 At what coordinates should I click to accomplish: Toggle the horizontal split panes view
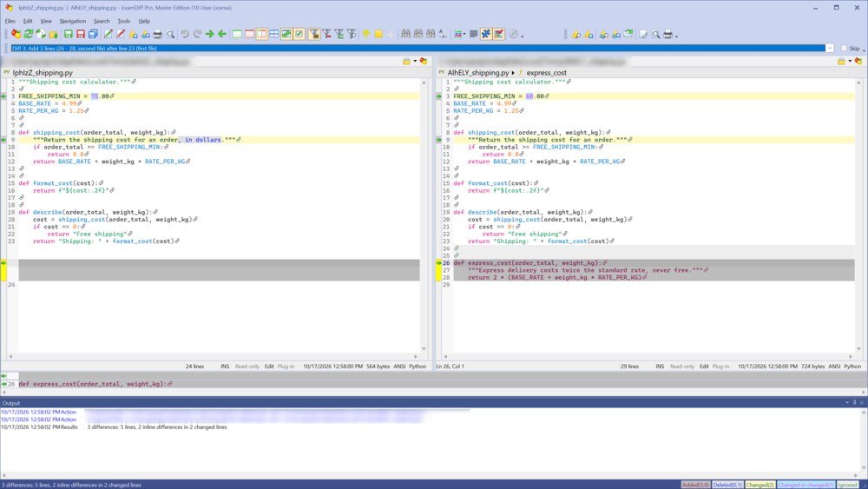(274, 35)
